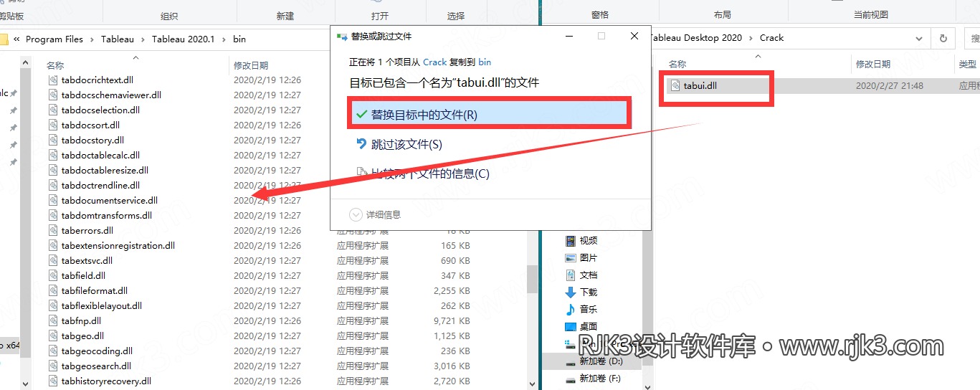Open 新加卷 (D:) drive in navigation pane

(601, 361)
